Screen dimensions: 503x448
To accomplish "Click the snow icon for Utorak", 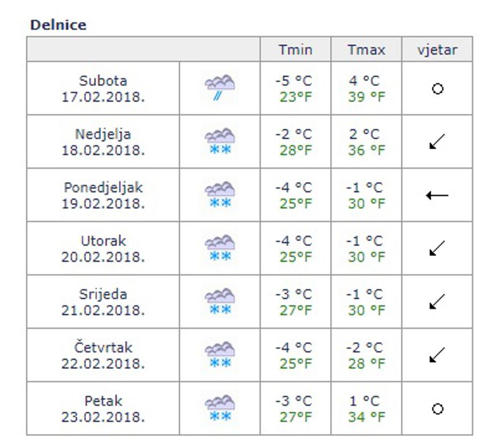I will (x=220, y=249).
